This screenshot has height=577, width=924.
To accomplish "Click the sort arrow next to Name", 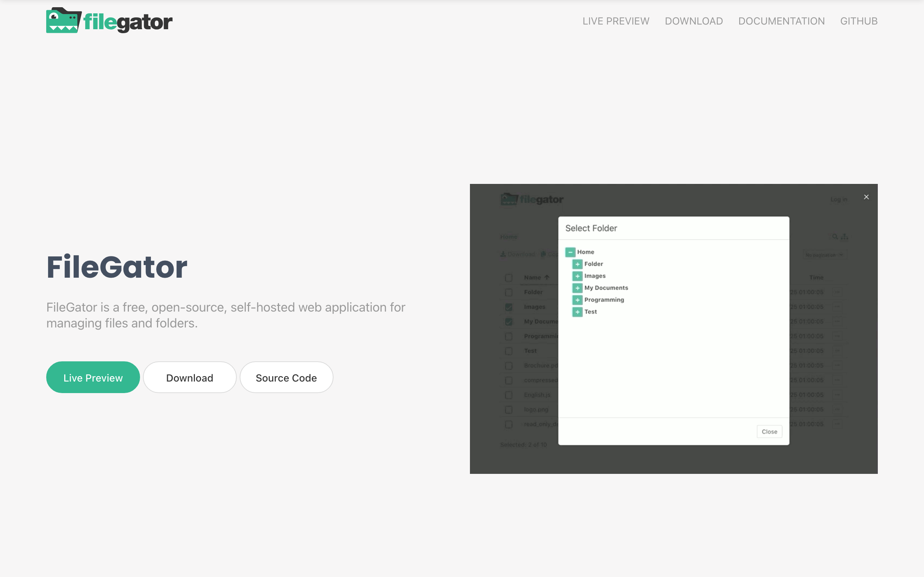I will click(547, 277).
